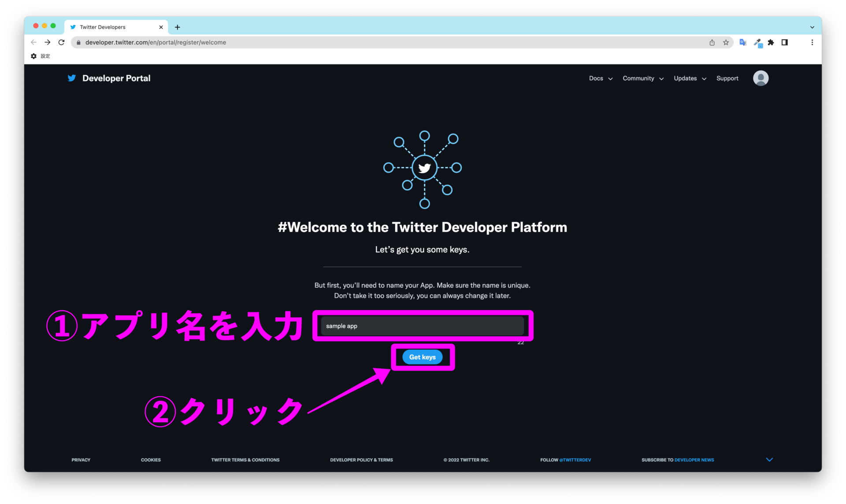Open the browser extensions puzzle icon
Viewport: 846px width, 504px height.
coord(771,42)
